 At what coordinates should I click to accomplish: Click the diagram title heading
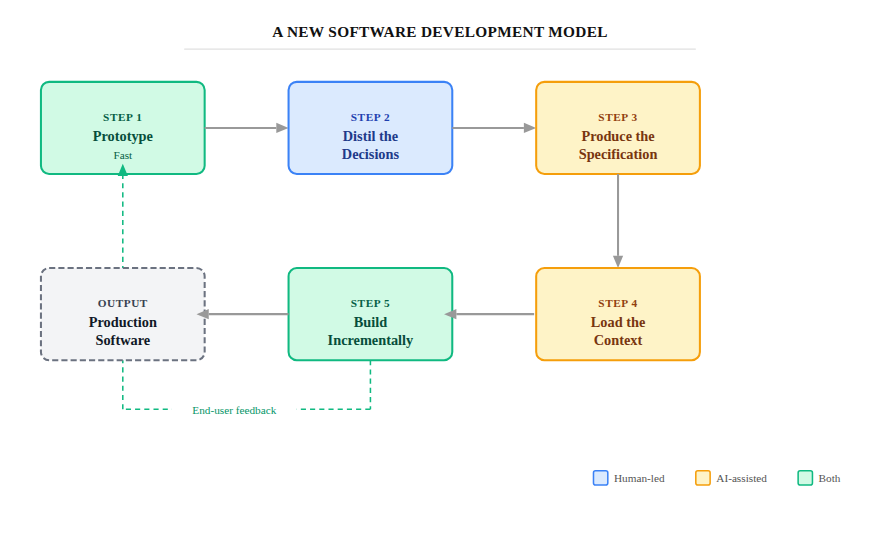click(x=439, y=32)
